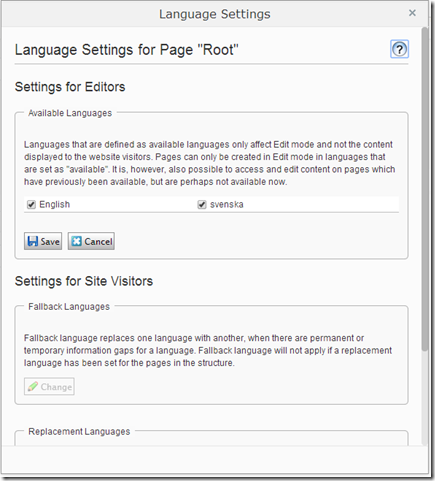Click Change under Fallback Languages
This screenshot has height=481, width=435.
pyautogui.click(x=49, y=387)
